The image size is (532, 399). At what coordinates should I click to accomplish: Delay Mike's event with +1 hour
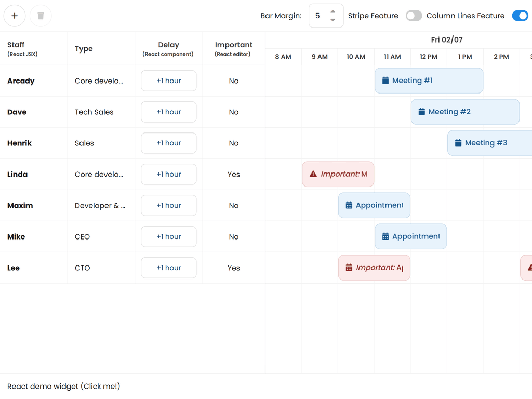point(169,236)
